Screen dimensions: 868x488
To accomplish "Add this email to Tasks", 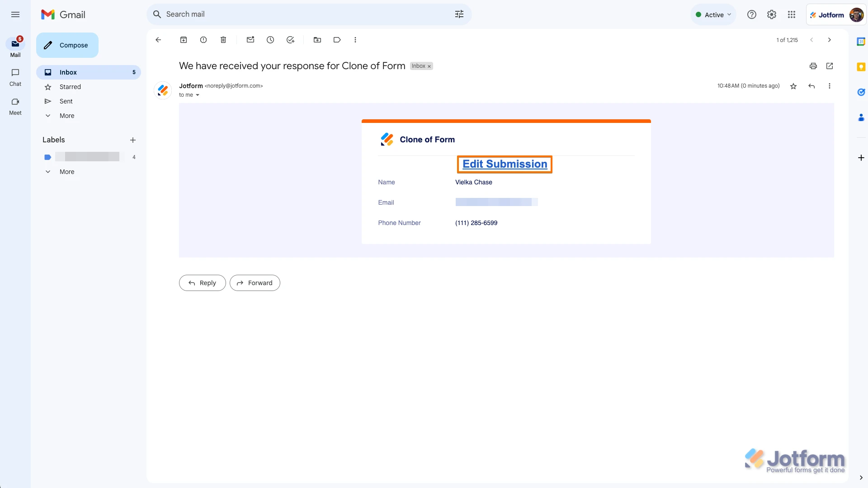I will click(291, 40).
